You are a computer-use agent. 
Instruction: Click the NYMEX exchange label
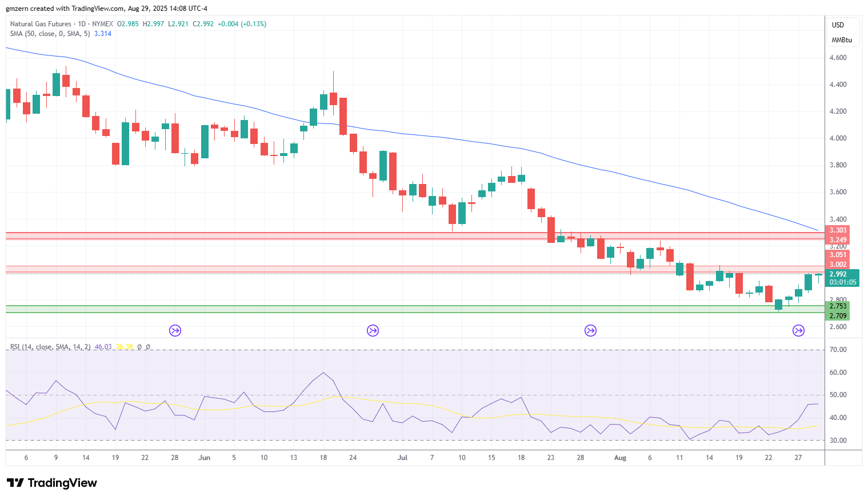tap(102, 24)
